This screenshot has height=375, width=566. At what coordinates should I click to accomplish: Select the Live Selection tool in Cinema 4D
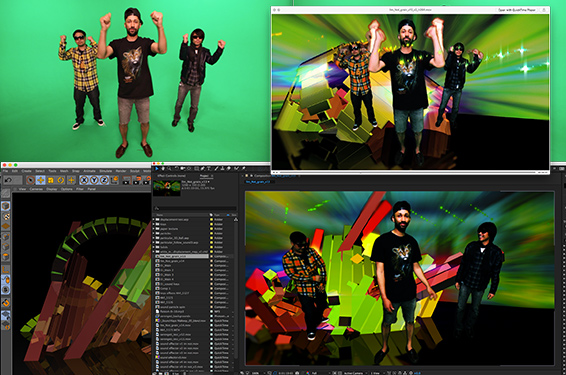coord(31,179)
